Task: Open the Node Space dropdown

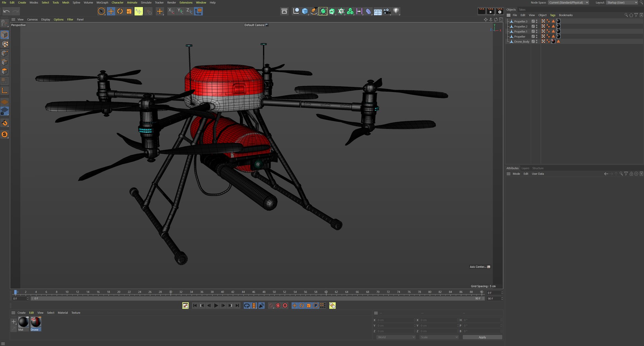Action: 569,2
